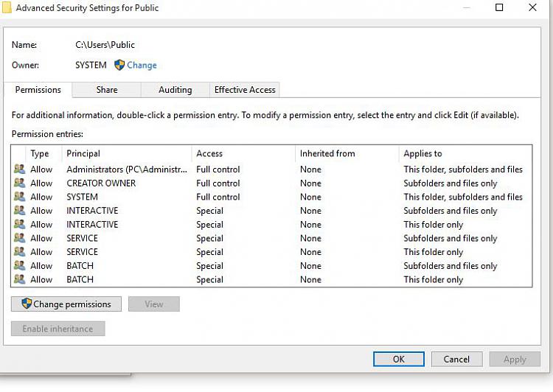The height and width of the screenshot is (392, 553).
Task: Open the Share tab
Action: pyautogui.click(x=107, y=90)
